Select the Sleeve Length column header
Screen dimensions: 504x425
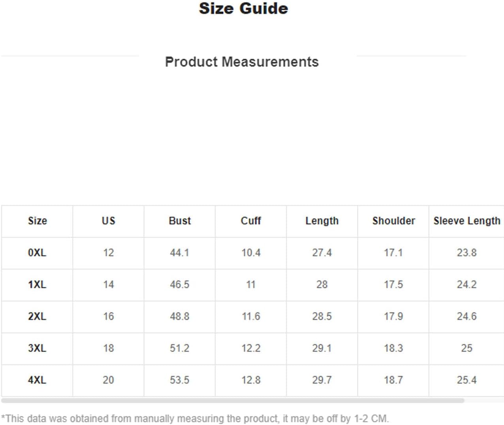[x=466, y=221]
